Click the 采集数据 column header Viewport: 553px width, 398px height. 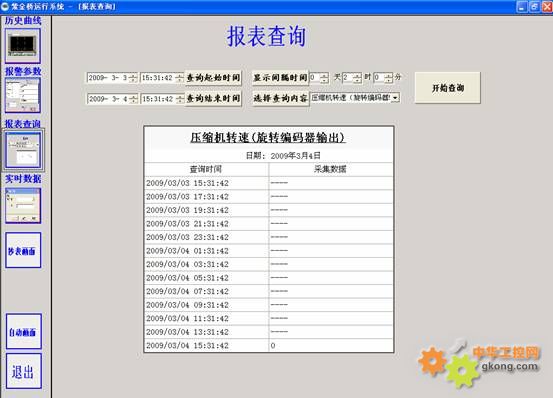tap(330, 169)
